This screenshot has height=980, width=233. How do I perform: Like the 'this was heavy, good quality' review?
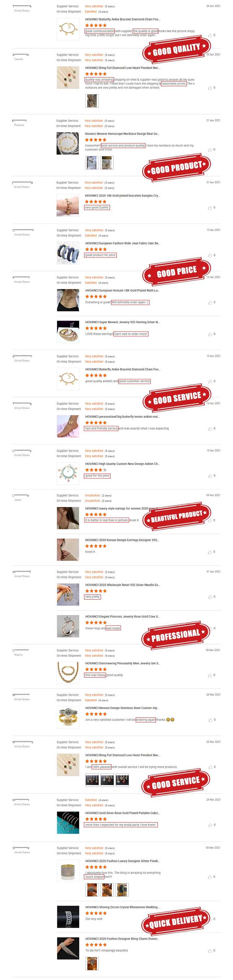[x=210, y=675]
